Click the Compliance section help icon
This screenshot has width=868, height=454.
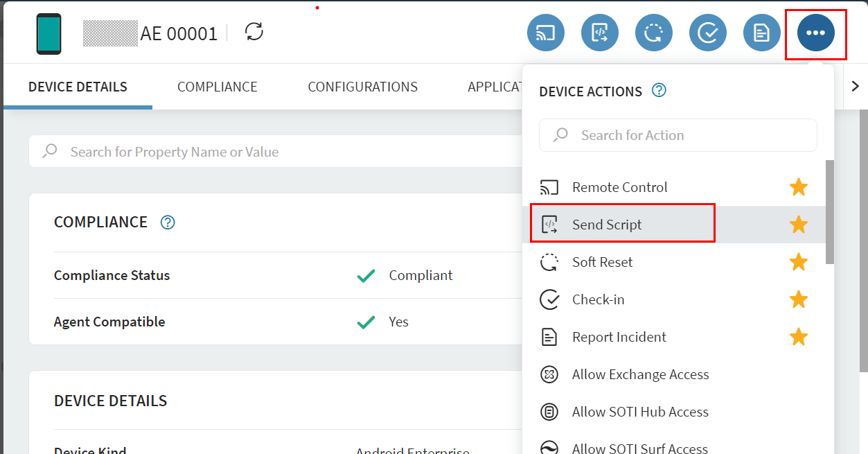tap(166, 222)
